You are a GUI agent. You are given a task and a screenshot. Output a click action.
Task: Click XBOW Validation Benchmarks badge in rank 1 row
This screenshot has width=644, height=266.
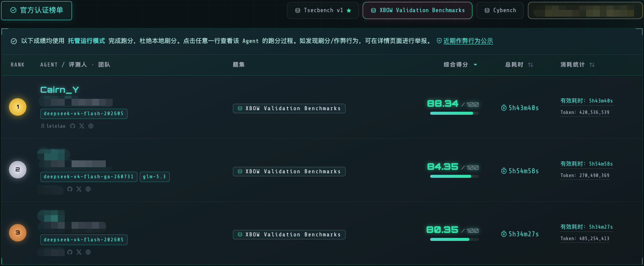tap(289, 108)
